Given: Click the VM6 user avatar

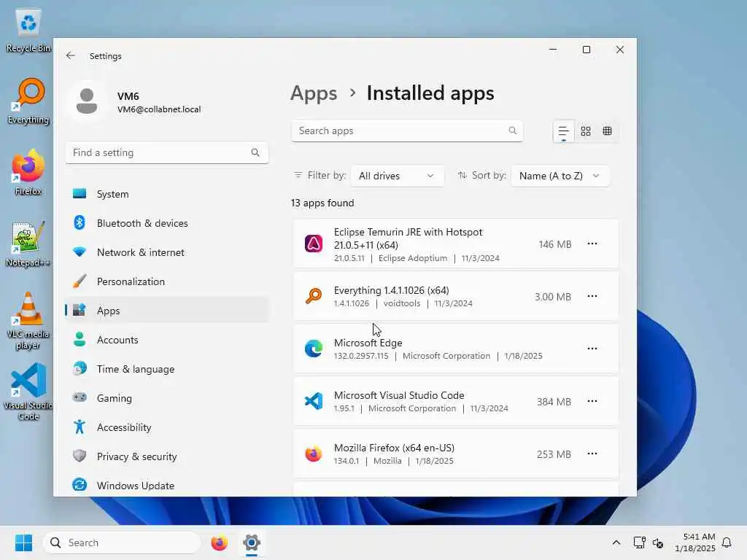Looking at the screenshot, I should click(x=87, y=101).
